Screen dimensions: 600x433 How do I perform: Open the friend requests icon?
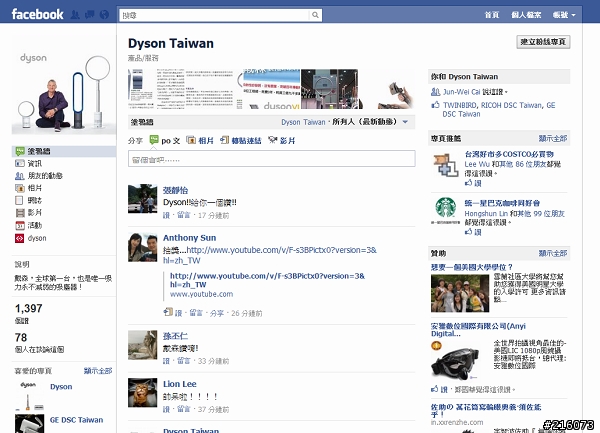click(x=75, y=15)
